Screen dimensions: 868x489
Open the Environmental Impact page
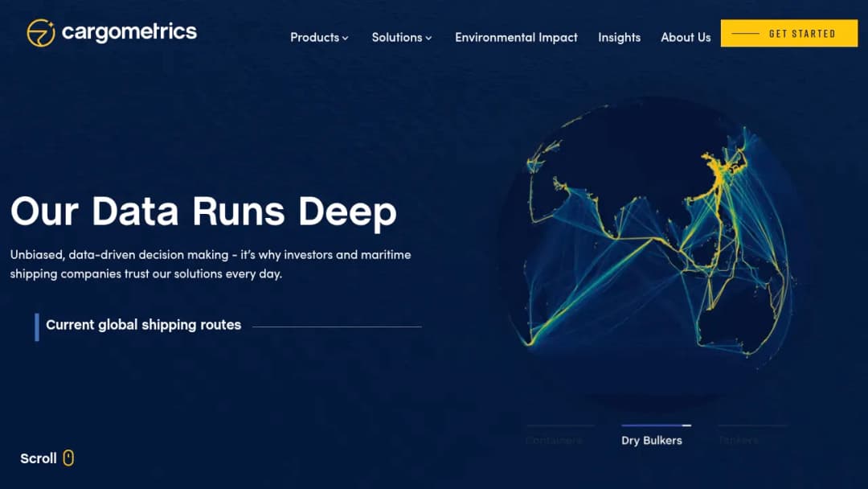pos(516,38)
